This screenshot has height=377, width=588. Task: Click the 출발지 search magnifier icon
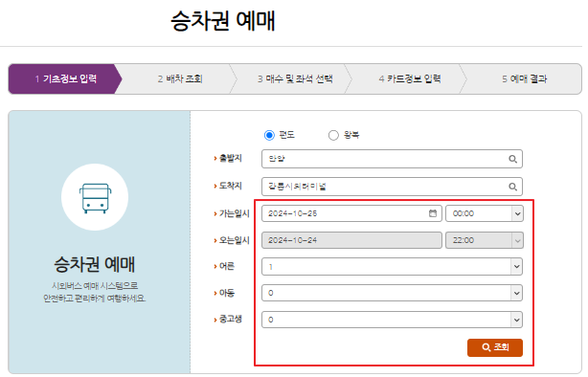tap(512, 159)
